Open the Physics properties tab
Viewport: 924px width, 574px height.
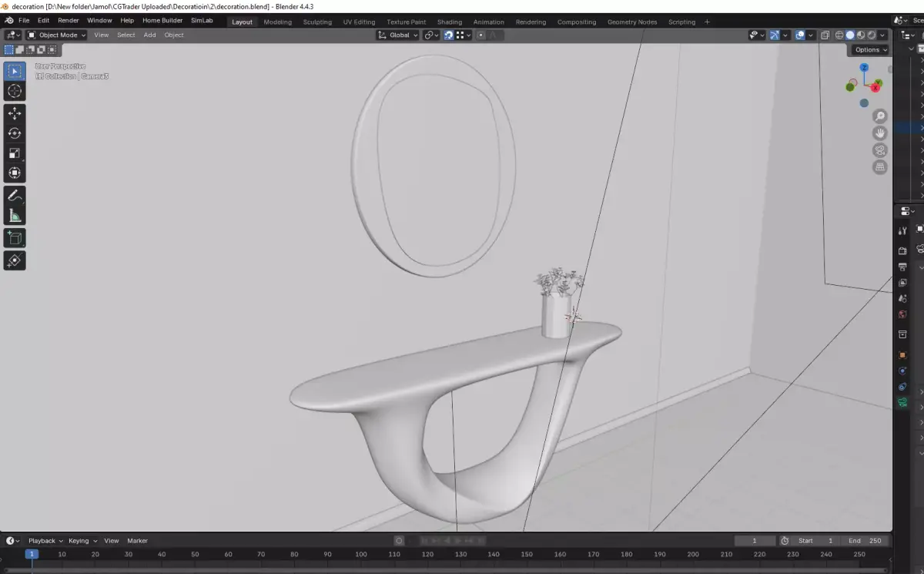[x=902, y=371]
